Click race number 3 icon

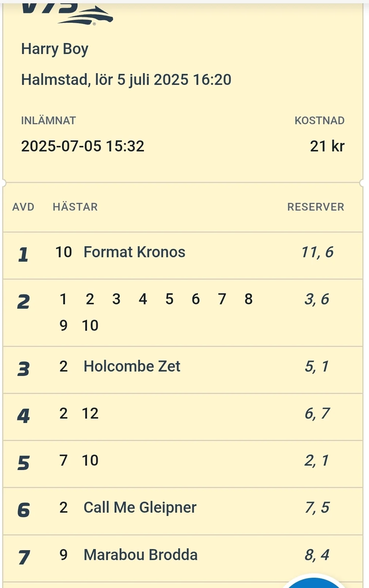(x=23, y=369)
